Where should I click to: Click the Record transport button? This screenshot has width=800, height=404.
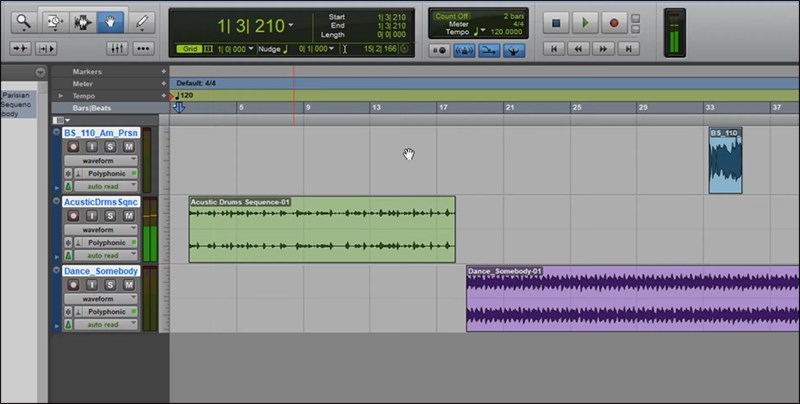[x=614, y=22]
